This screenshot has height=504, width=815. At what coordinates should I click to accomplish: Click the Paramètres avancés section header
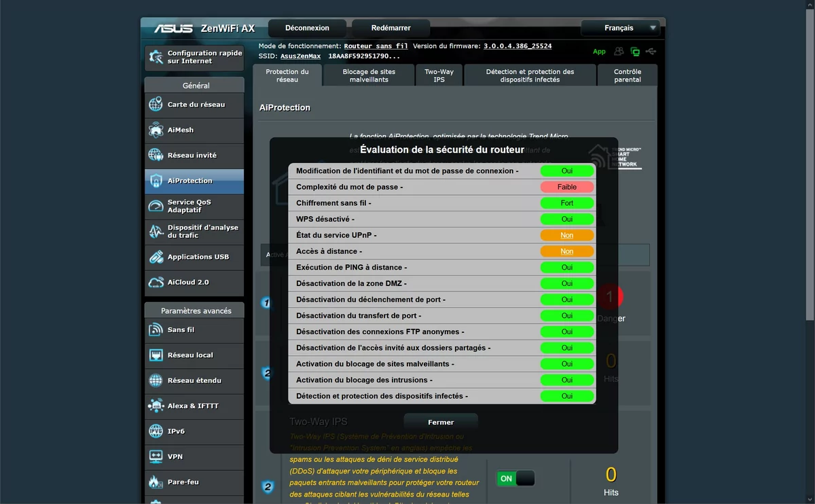195,310
